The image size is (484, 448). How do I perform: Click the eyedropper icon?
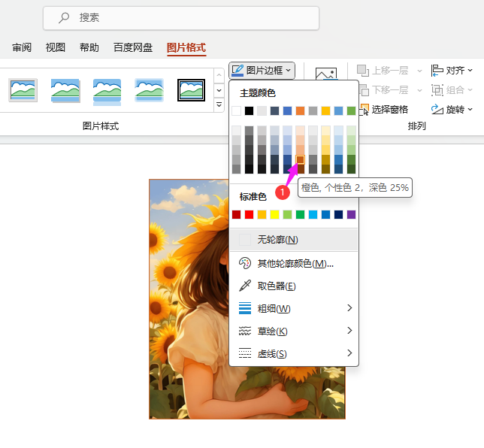245,286
